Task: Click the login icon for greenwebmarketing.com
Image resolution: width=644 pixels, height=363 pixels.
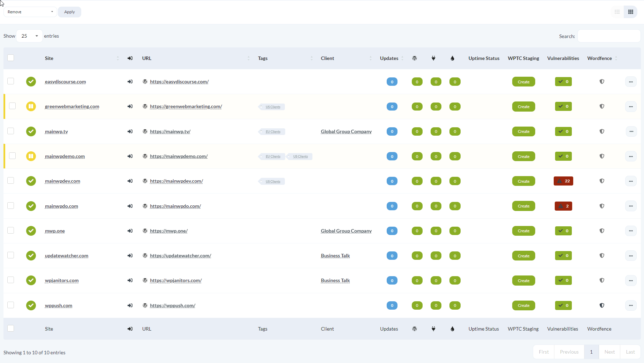Action: (130, 106)
